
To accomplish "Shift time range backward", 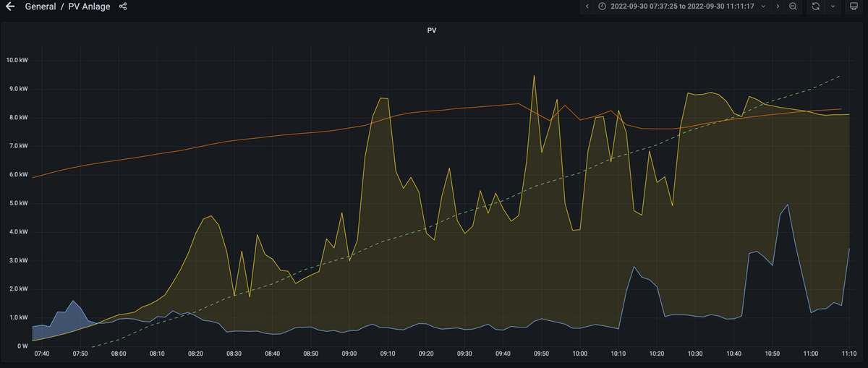I will coord(587,7).
